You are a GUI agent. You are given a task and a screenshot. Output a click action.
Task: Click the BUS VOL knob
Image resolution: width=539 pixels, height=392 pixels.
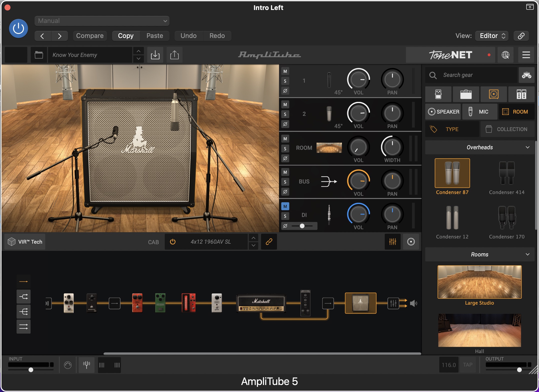358,181
